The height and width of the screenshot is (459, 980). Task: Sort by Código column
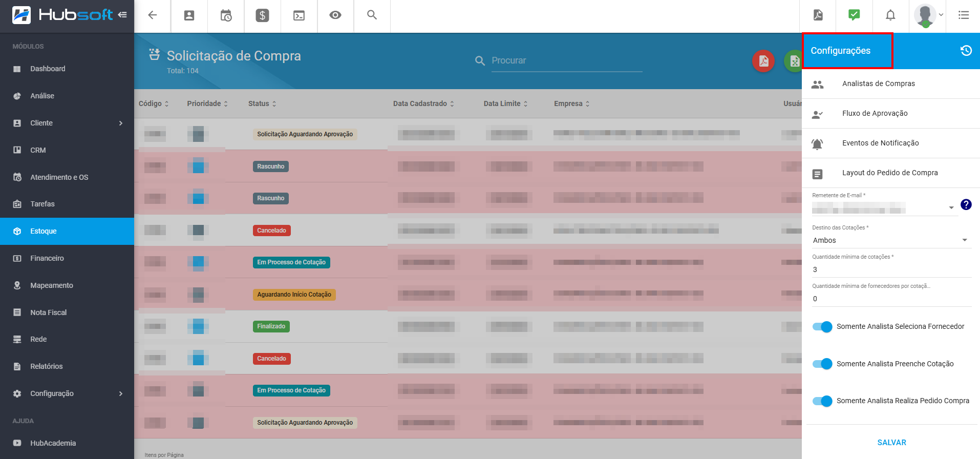pos(154,103)
